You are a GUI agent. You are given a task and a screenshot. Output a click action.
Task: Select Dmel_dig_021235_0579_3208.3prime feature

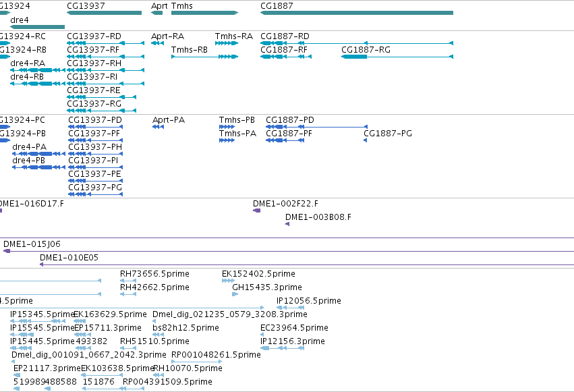tap(154, 321)
